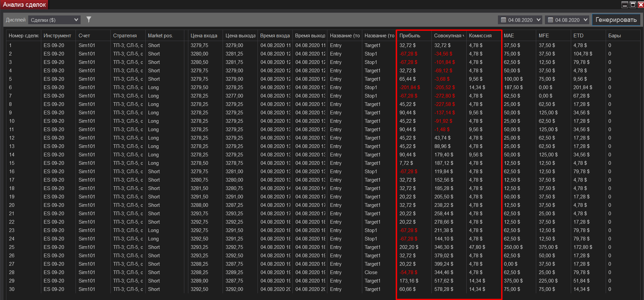Screen dimensions: 644x300
Task: Click the cumulative value 517,62 $
Action: click(x=444, y=281)
